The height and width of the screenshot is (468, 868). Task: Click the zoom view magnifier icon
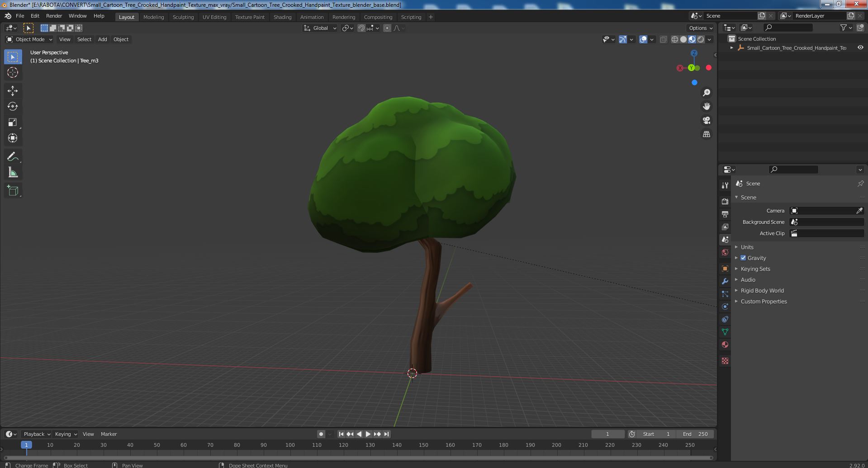[x=706, y=93]
